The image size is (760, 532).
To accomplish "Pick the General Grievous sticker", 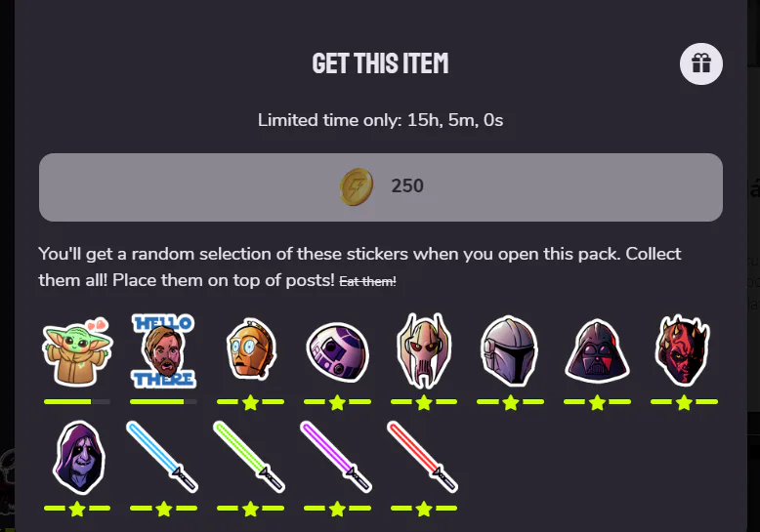I will pos(424,350).
